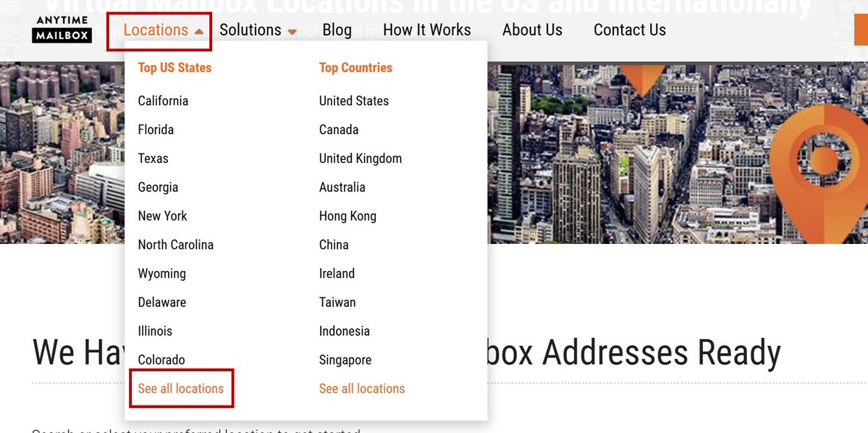The width and height of the screenshot is (868, 433).
Task: Choose Florida in the states list
Action: pos(156,130)
